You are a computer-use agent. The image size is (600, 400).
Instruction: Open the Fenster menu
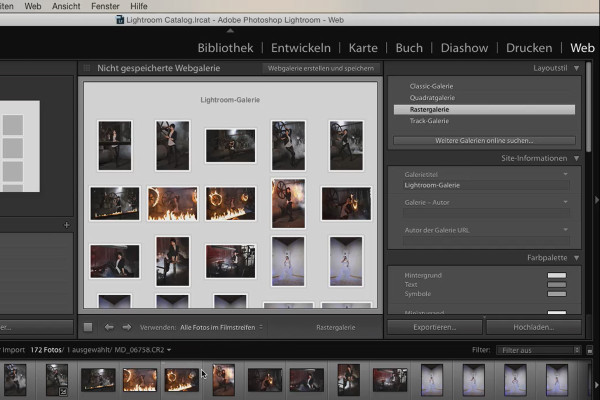105,6
